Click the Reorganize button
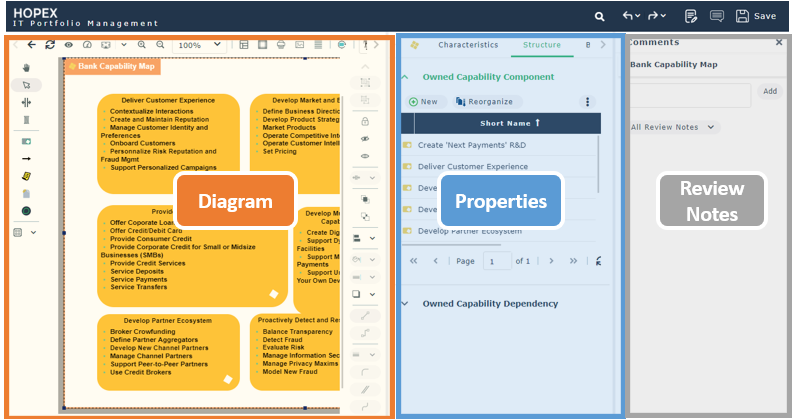The height and width of the screenshot is (419, 794). [484, 101]
